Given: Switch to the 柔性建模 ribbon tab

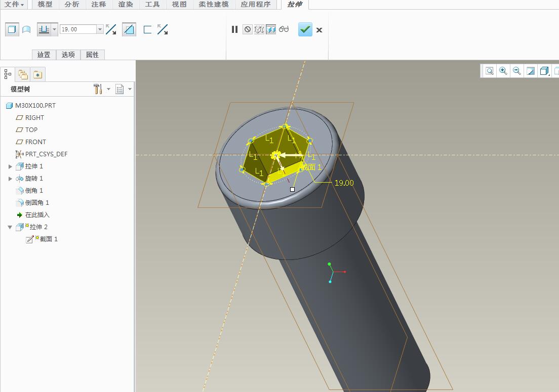Looking at the screenshot, I should pyautogui.click(x=214, y=4).
